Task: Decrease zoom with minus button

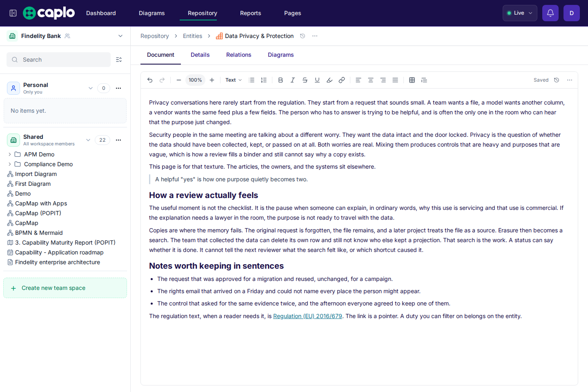Action: coord(179,80)
